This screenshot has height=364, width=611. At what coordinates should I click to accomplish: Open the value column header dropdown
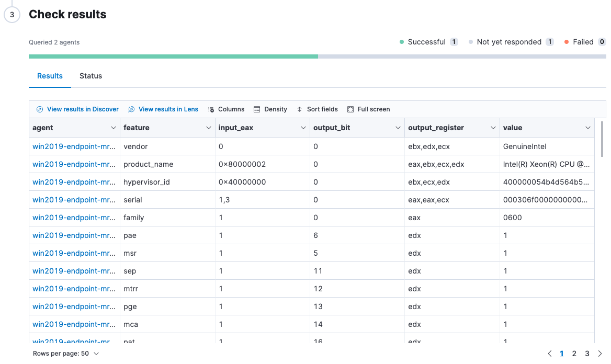pos(588,128)
